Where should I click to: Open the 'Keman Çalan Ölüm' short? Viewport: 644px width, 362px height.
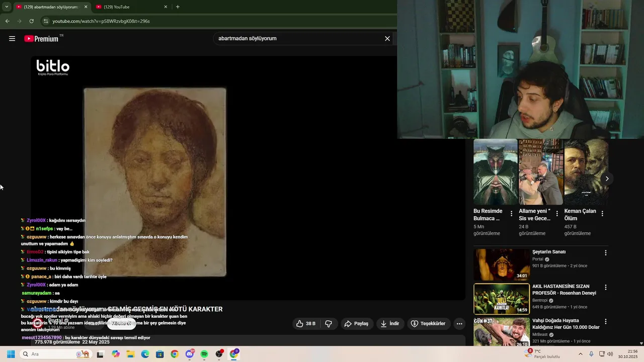tap(586, 172)
